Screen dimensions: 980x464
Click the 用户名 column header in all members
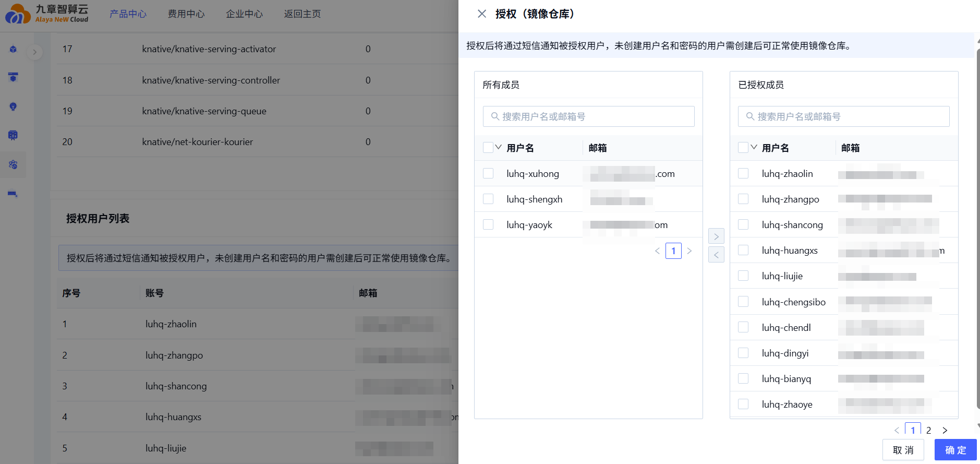tap(520, 148)
